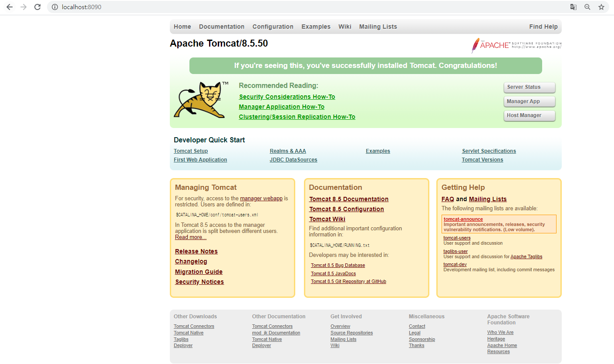Image resolution: width=614 pixels, height=364 pixels.
Task: Follow the Tomcat Setup quick start link
Action: tap(191, 151)
